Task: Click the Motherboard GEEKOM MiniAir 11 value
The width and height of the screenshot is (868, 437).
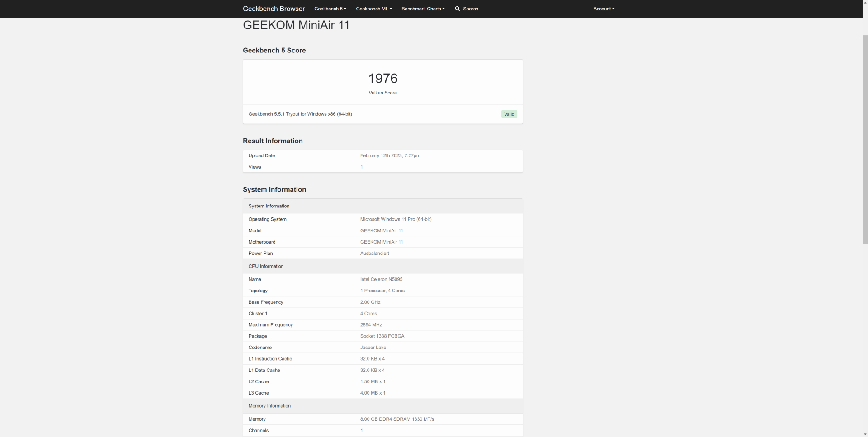Action: (382, 242)
